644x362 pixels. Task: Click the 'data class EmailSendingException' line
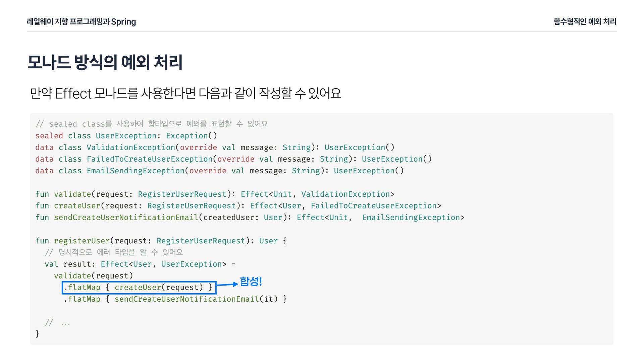(x=220, y=171)
